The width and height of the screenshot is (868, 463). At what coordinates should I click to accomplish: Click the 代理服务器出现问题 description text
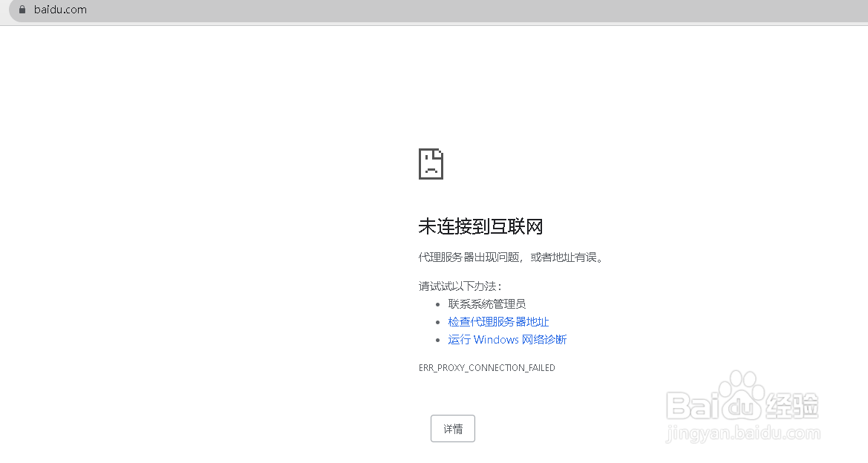click(x=512, y=257)
